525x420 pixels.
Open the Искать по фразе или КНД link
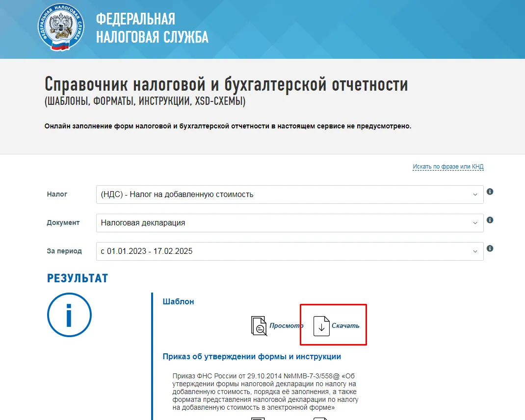(448, 167)
